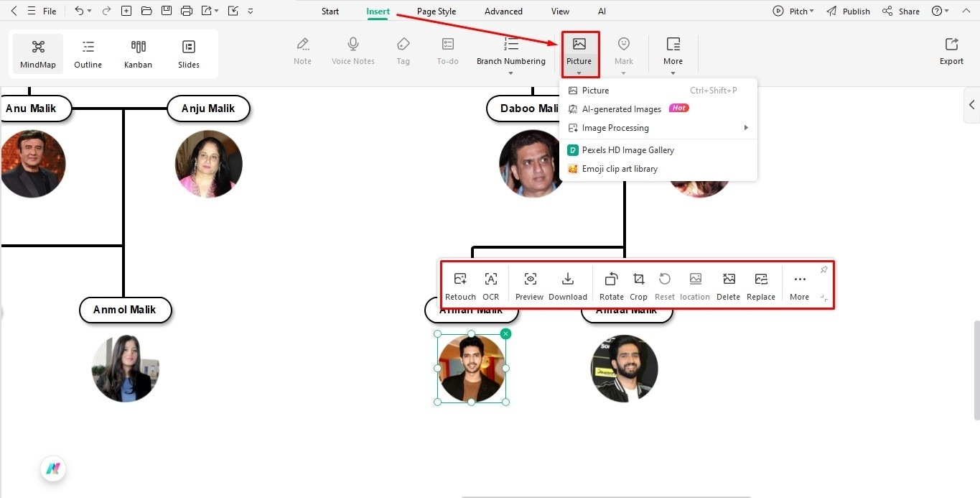This screenshot has height=498, width=980.
Task: Delete the selected image
Action: [728, 284]
